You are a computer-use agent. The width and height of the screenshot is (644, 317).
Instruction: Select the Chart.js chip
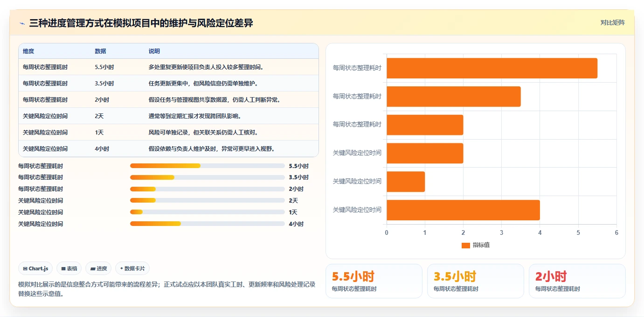click(x=35, y=268)
